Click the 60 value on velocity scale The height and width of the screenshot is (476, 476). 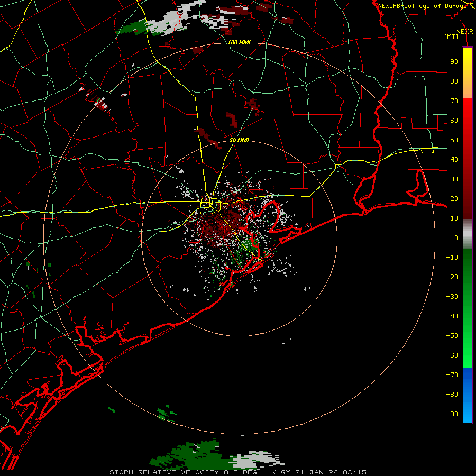[454, 120]
